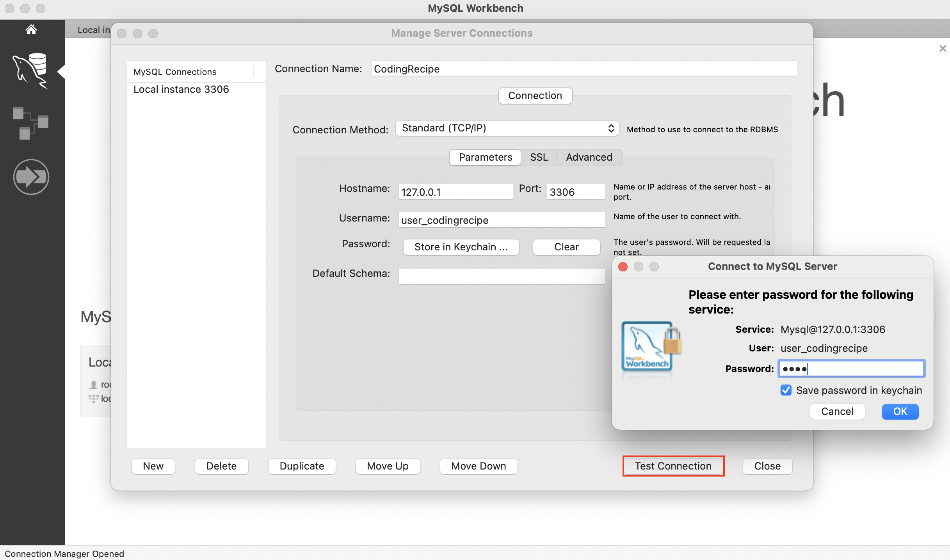950x560 pixels.
Task: Focus the Password field in dialog
Action: click(x=851, y=369)
